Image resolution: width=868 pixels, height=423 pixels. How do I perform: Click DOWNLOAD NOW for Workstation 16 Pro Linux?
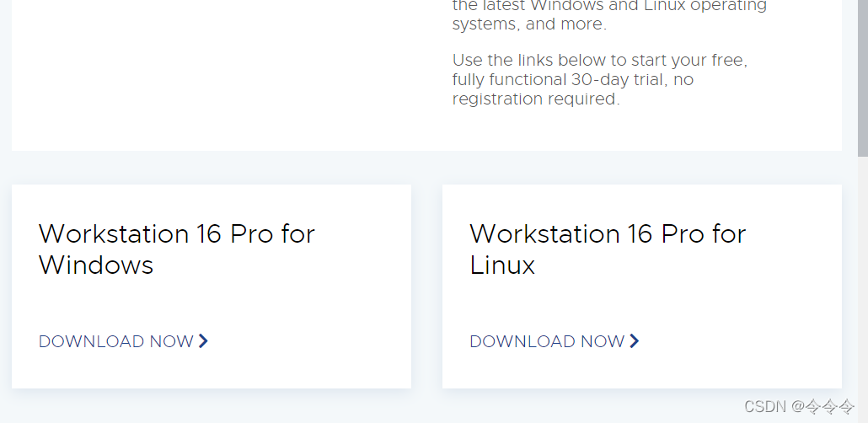(555, 341)
